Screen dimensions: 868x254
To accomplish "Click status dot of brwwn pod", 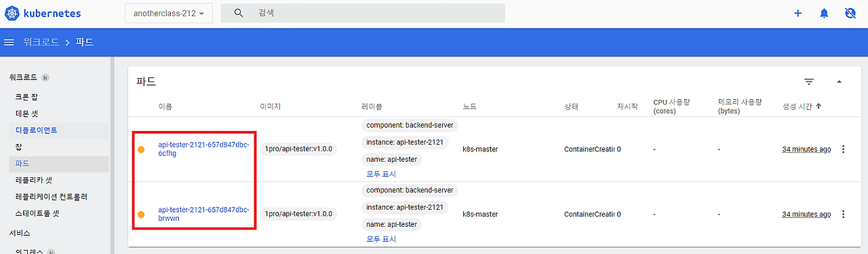I will [141, 215].
